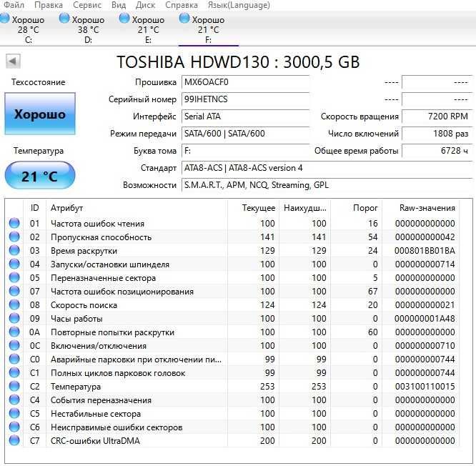The image size is (476, 466).
Task: Click the SATA/600 transfer mode field
Action: [x=245, y=134]
